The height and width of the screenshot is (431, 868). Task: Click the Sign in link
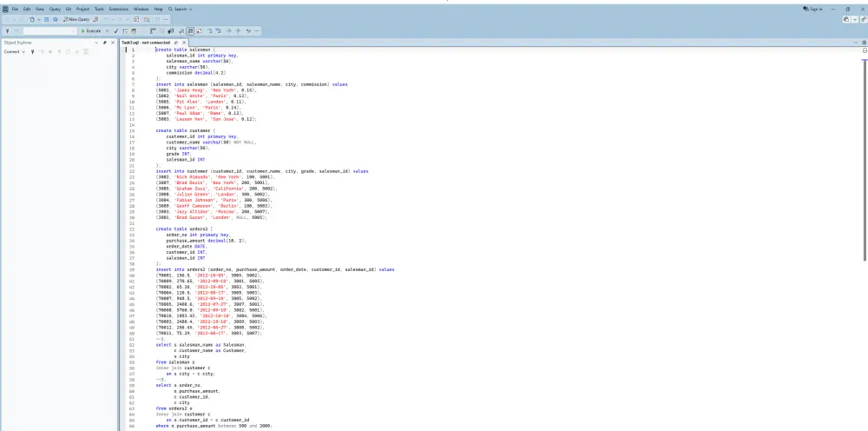(x=812, y=10)
